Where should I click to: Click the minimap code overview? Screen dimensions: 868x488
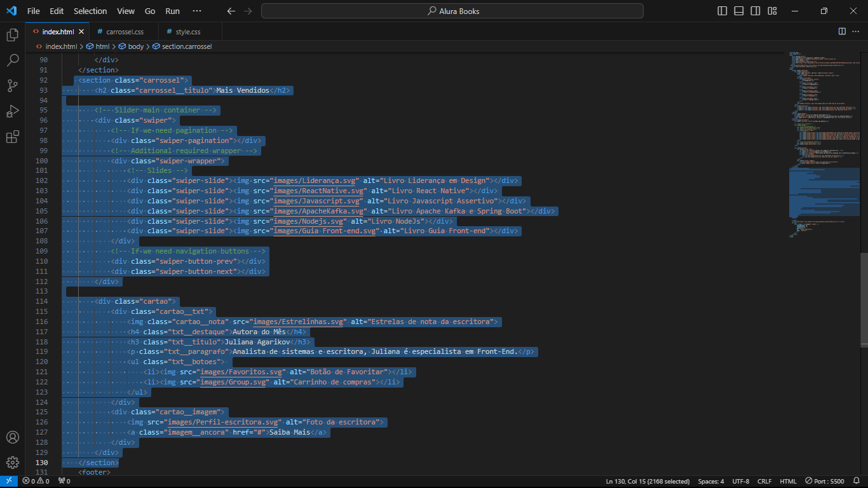click(x=824, y=146)
